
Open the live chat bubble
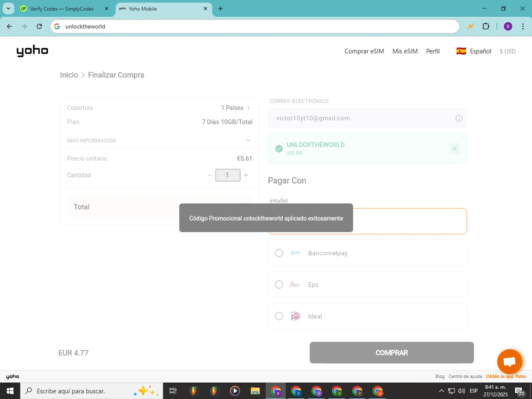(510, 362)
